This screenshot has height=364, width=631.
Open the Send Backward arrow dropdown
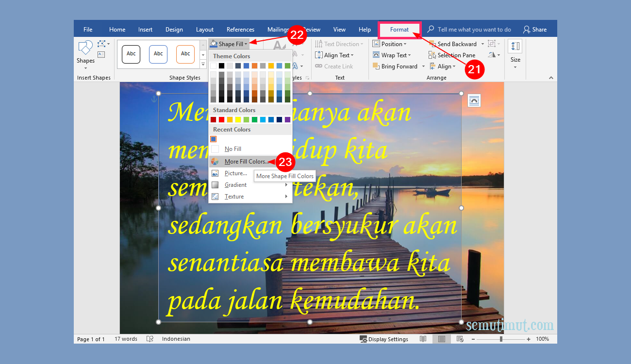pos(482,44)
